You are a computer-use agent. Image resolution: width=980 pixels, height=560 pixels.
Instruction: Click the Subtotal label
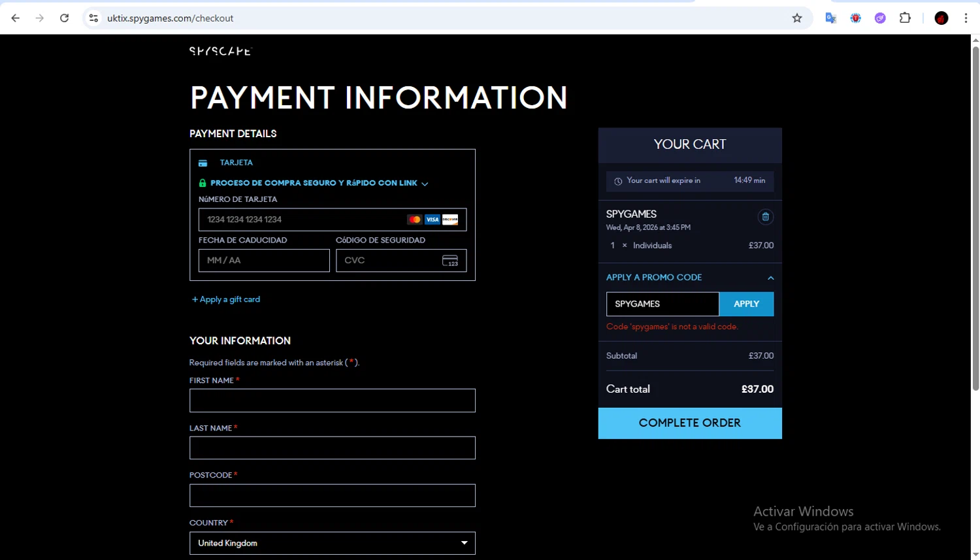coord(621,356)
